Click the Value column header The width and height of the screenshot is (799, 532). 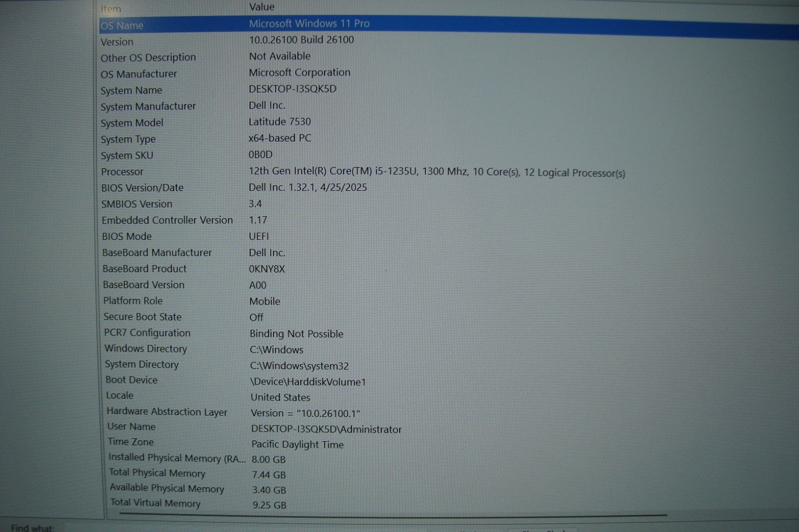(x=262, y=7)
